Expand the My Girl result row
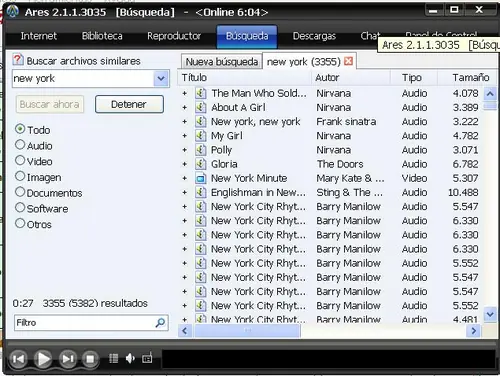Image resolution: width=500 pixels, height=376 pixels. pos(185,136)
